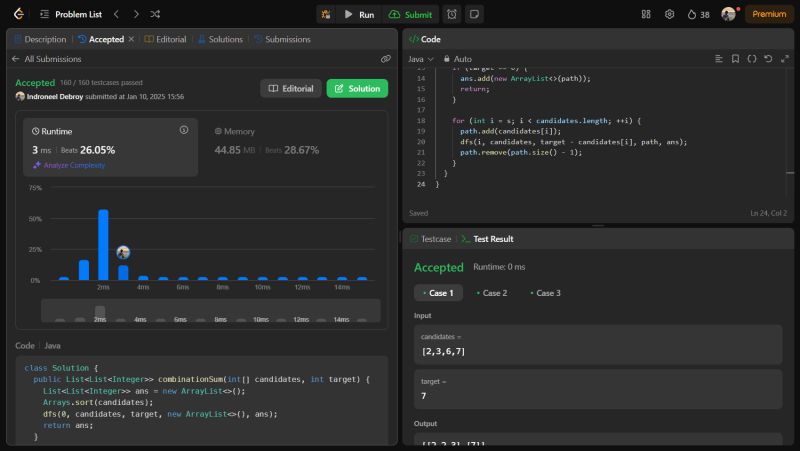Copy submission link icon
The height and width of the screenshot is (451, 800).
(x=386, y=59)
